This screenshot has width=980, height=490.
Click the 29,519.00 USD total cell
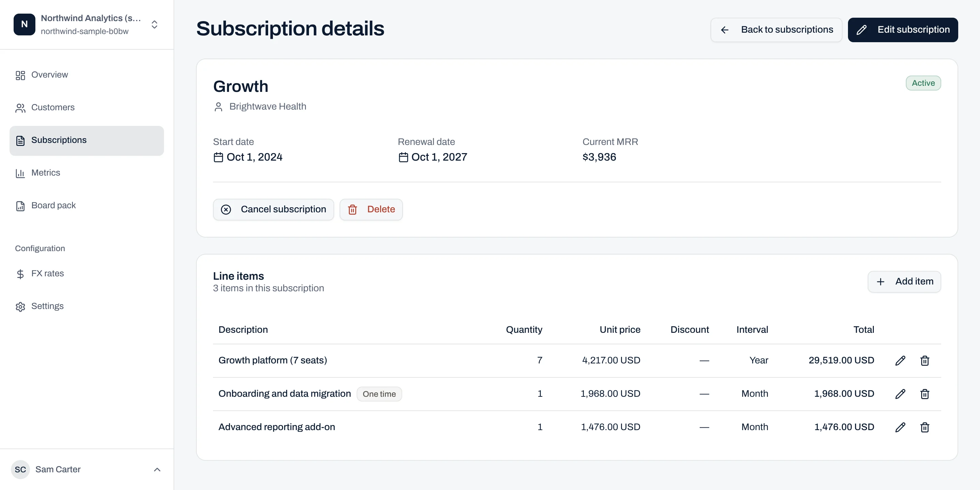(841, 360)
